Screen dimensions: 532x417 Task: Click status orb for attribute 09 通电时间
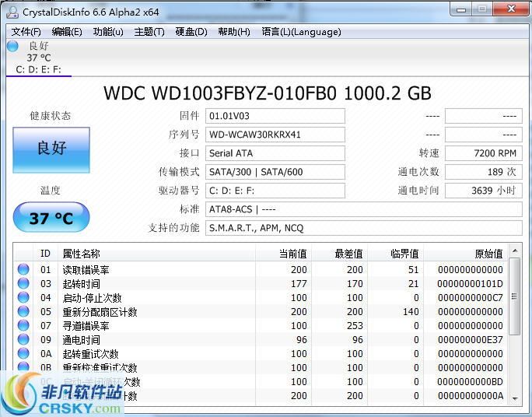pos(23,339)
